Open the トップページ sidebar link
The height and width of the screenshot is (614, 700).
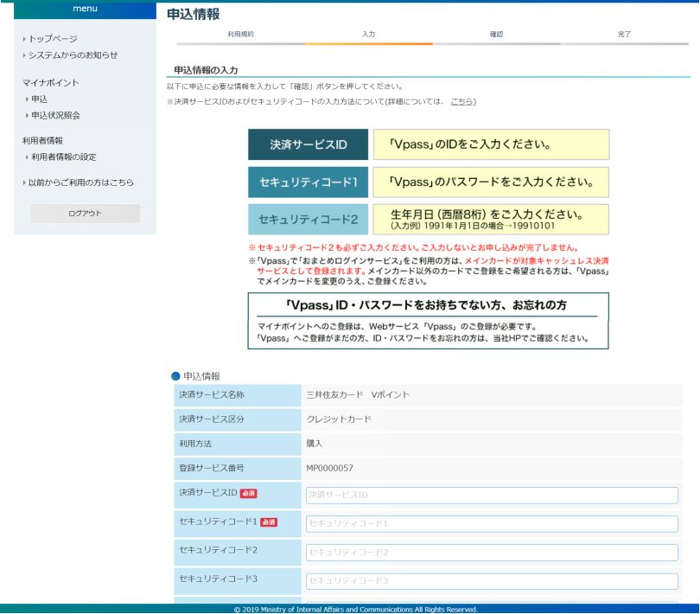point(53,39)
